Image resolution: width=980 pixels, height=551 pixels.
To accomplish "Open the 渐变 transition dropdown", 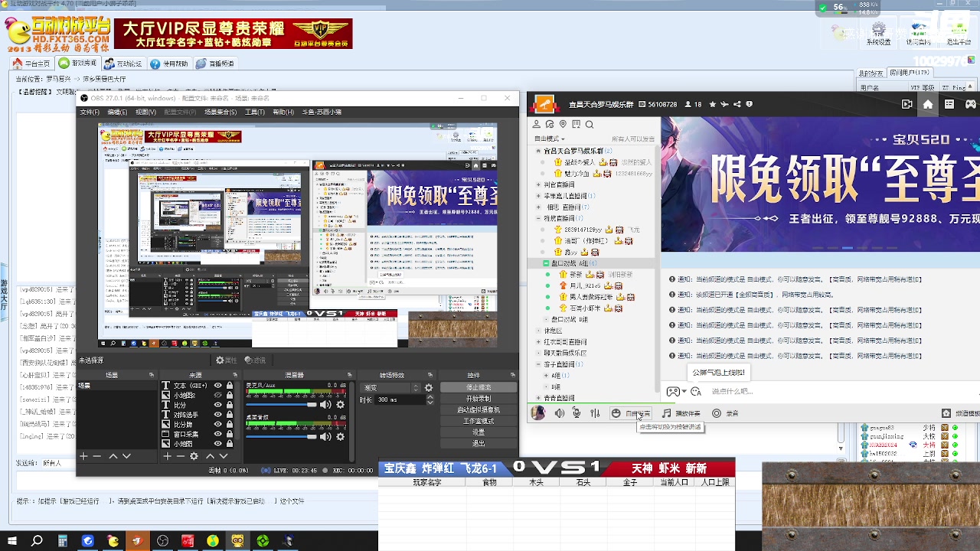I will pos(390,388).
